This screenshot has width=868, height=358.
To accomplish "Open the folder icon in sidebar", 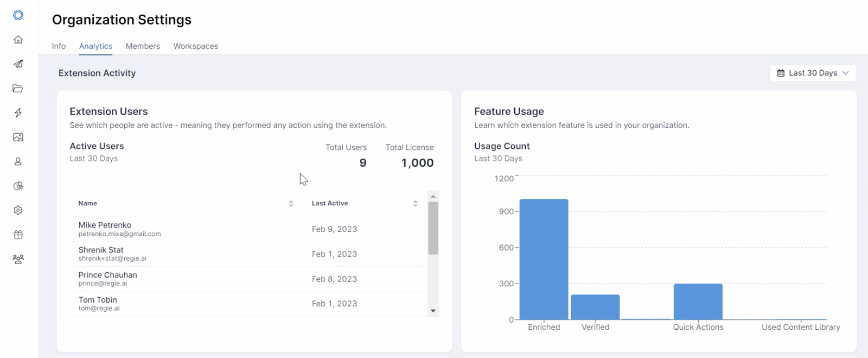I will point(18,89).
